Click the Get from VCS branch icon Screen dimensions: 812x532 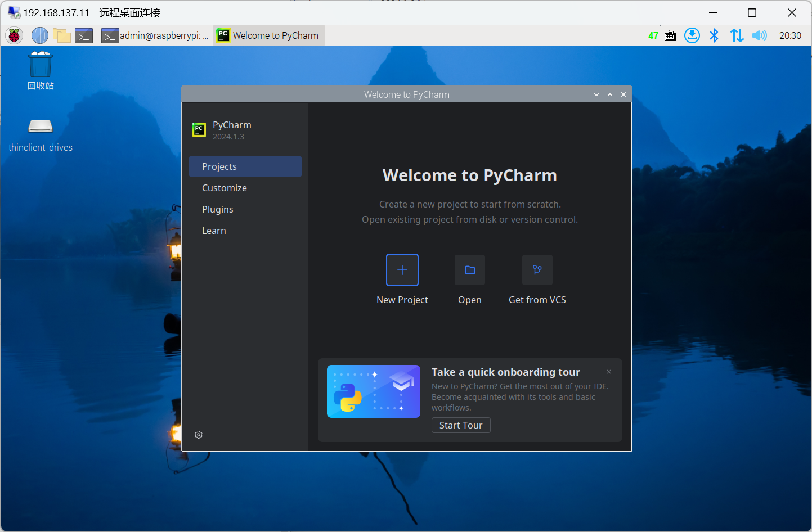pos(537,270)
